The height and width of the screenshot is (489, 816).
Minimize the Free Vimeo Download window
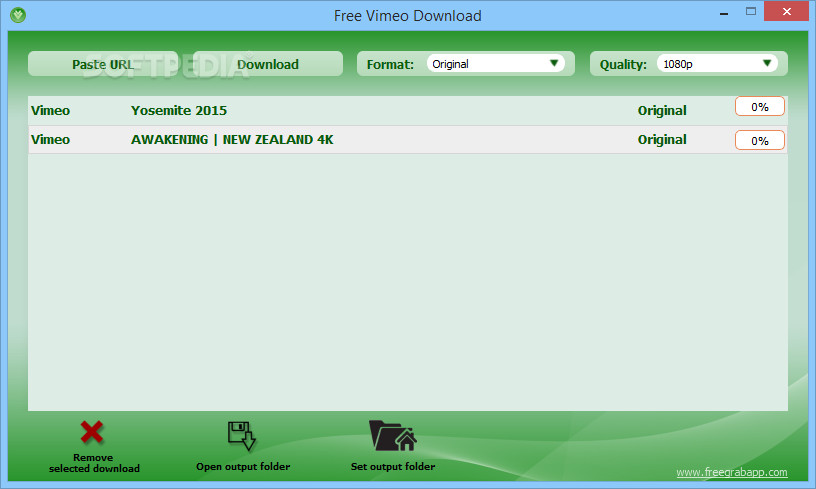pyautogui.click(x=724, y=12)
